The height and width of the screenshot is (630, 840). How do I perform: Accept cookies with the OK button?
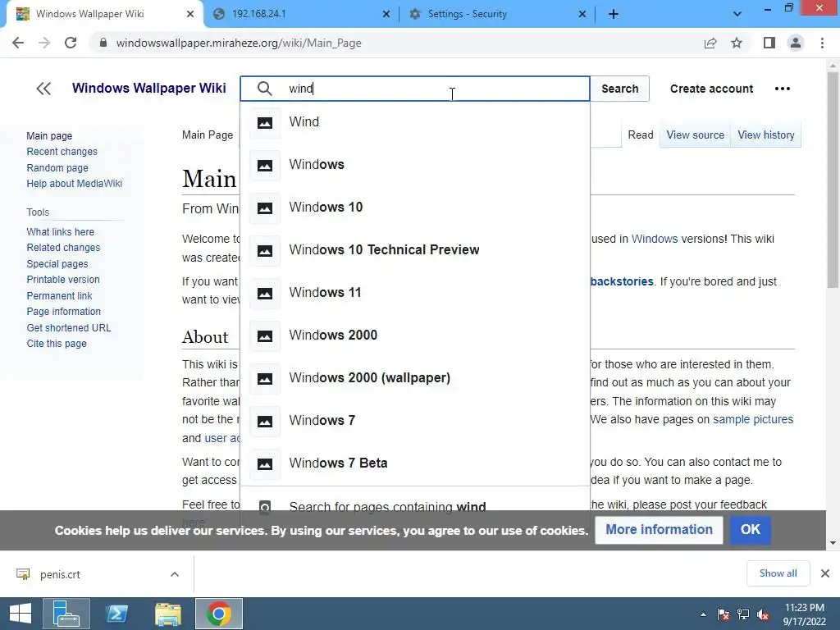click(750, 530)
